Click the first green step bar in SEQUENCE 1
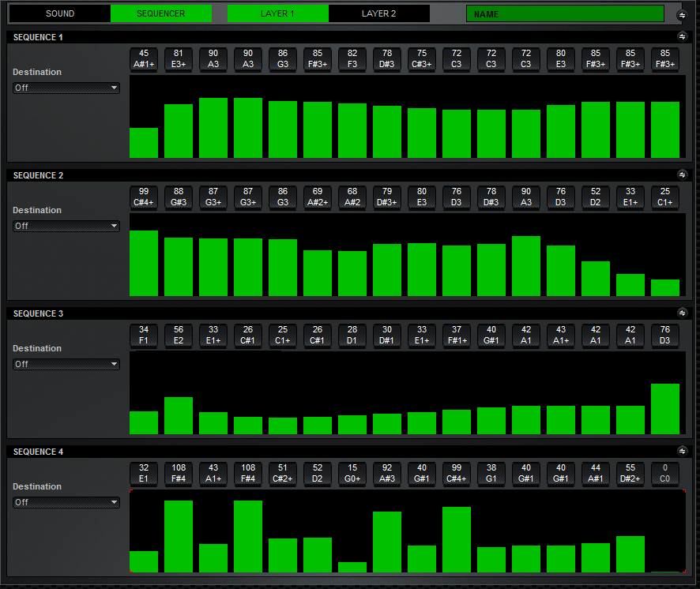The width and height of the screenshot is (700, 589). 143,142
